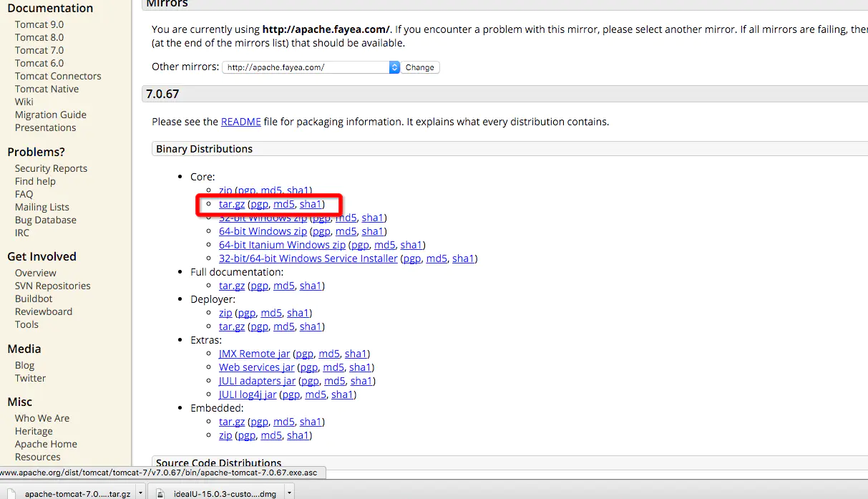This screenshot has width=868, height=499.
Task: Open sha1 checksum for JMX Remote jar
Action: (x=356, y=354)
